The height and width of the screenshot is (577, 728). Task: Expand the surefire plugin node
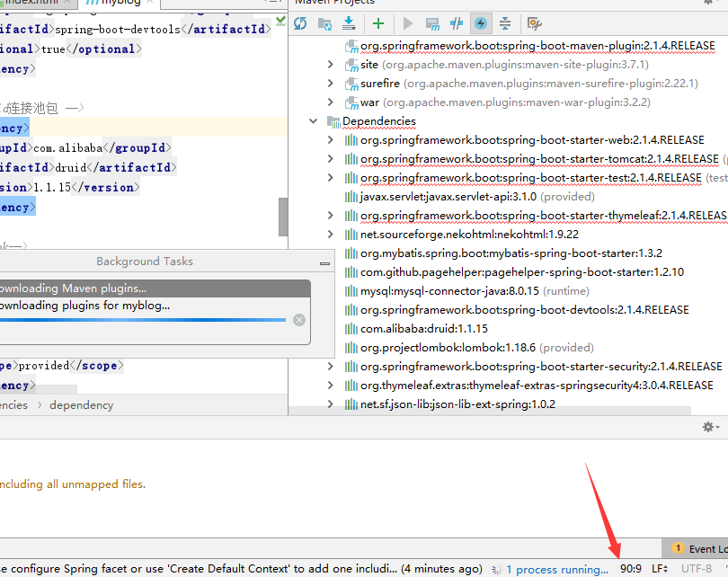tap(330, 83)
